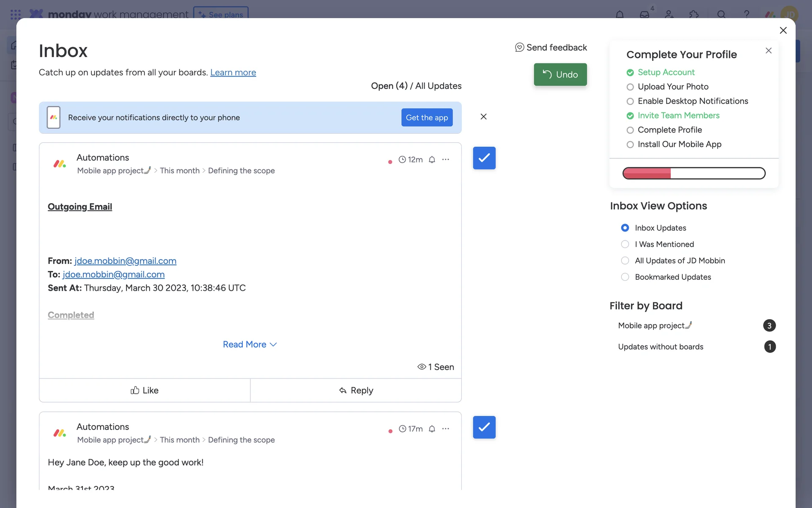Open three-dot menu on the 17m update
812x508 pixels.
coord(446,429)
